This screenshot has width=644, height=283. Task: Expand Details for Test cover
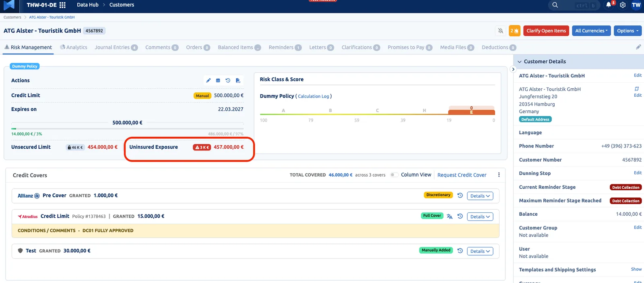(x=480, y=251)
